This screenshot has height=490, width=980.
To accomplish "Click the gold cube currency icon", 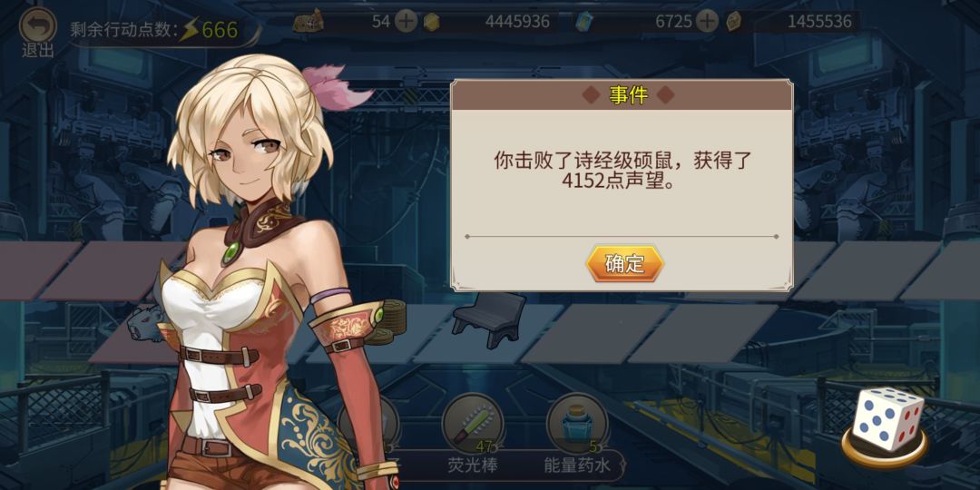I will coord(431,22).
